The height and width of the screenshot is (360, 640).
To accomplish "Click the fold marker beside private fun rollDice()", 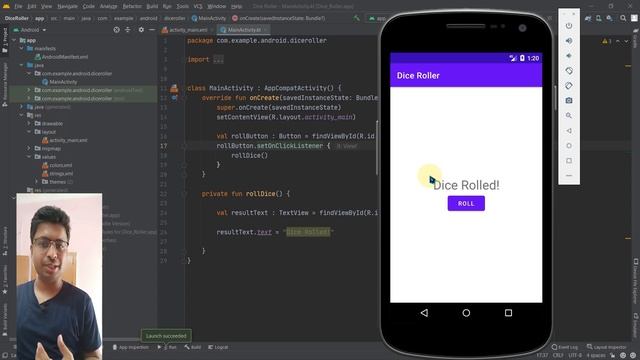I will (184, 194).
